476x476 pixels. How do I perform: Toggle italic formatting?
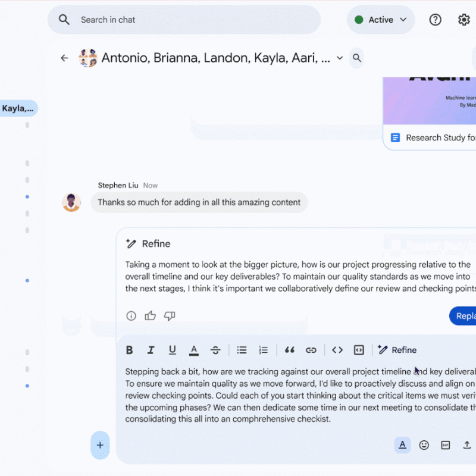[x=151, y=350]
